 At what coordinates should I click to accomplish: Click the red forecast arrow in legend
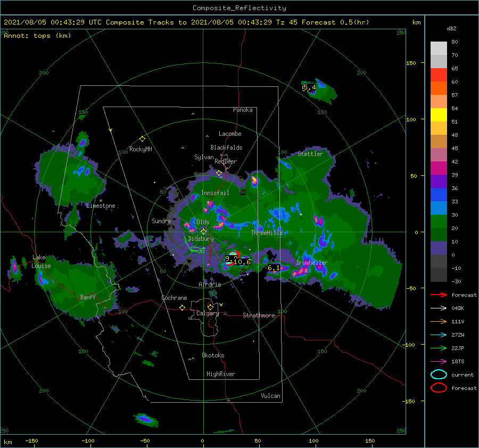point(439,295)
